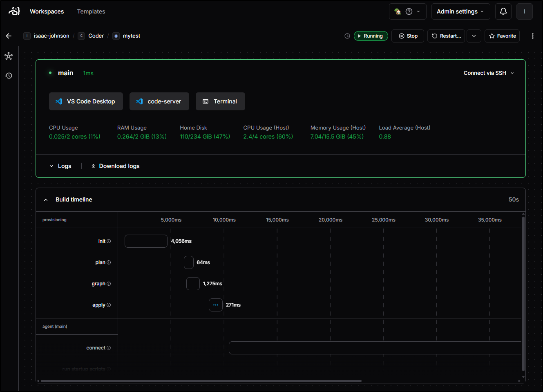Viewport: 543px width, 392px height.
Task: Open the notifications bell
Action: [503, 11]
